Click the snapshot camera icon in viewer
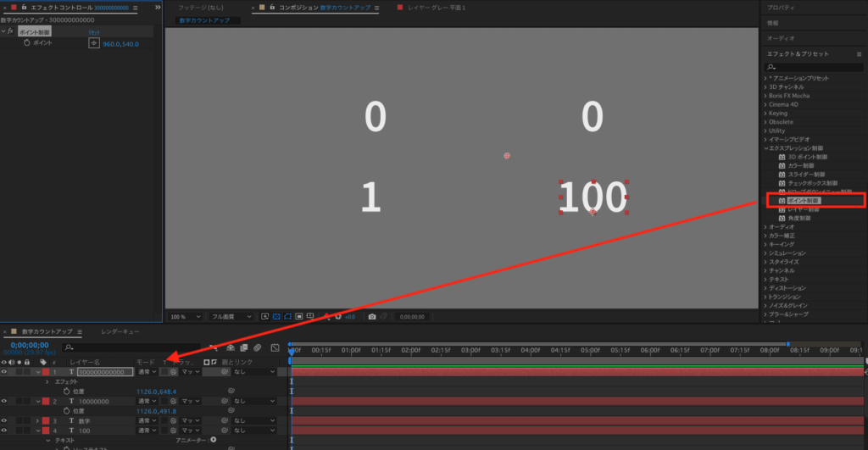868x450 pixels. pyautogui.click(x=371, y=316)
